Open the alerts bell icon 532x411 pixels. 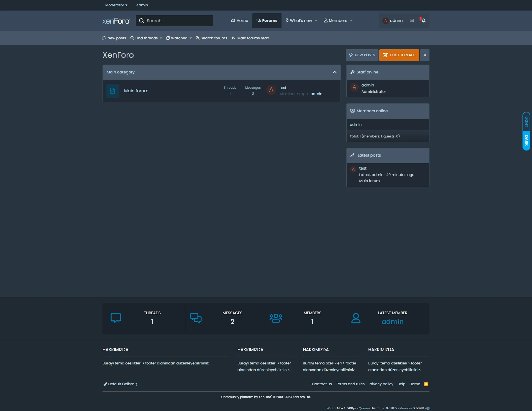coord(424,21)
